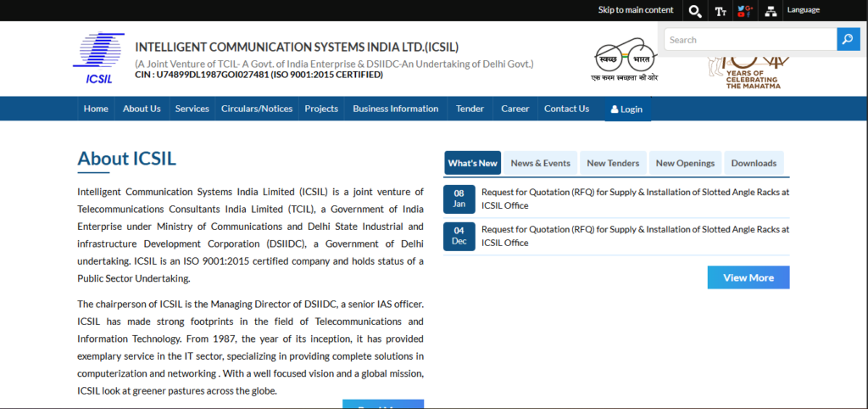This screenshot has width=868, height=409.
Task: Open the social media links icon
Action: pos(744,11)
